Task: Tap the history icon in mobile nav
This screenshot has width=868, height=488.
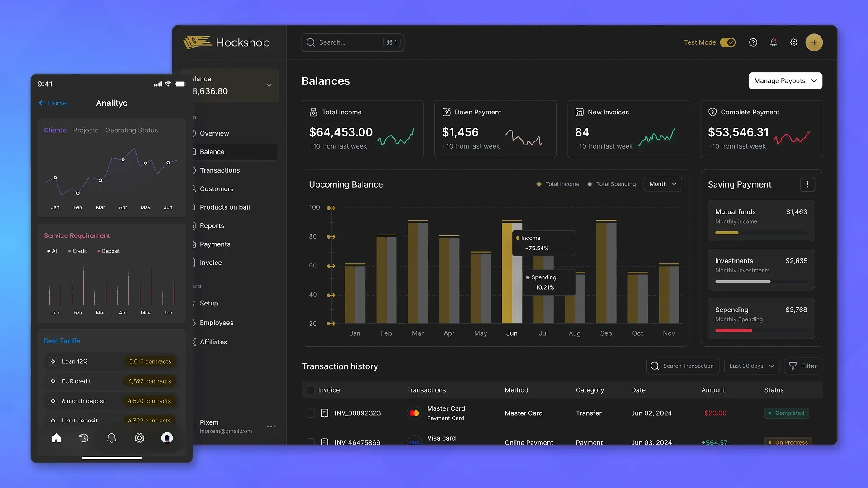Action: point(84,438)
